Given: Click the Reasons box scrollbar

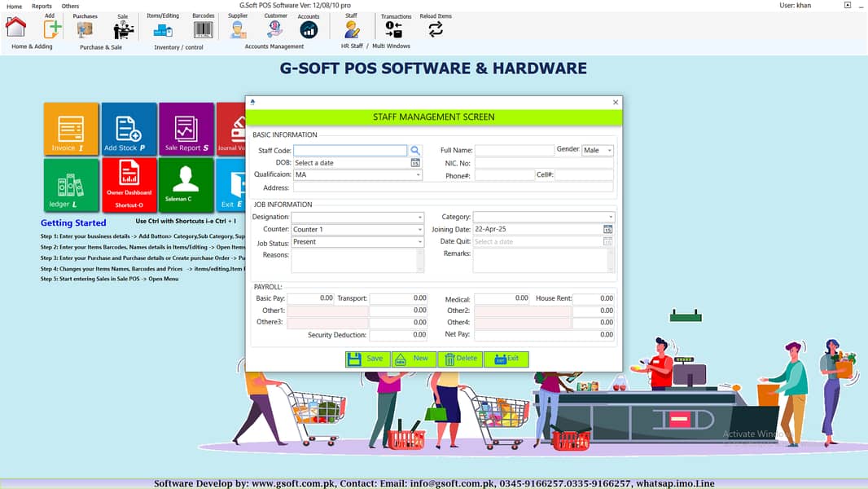Looking at the screenshot, I should tap(421, 261).
